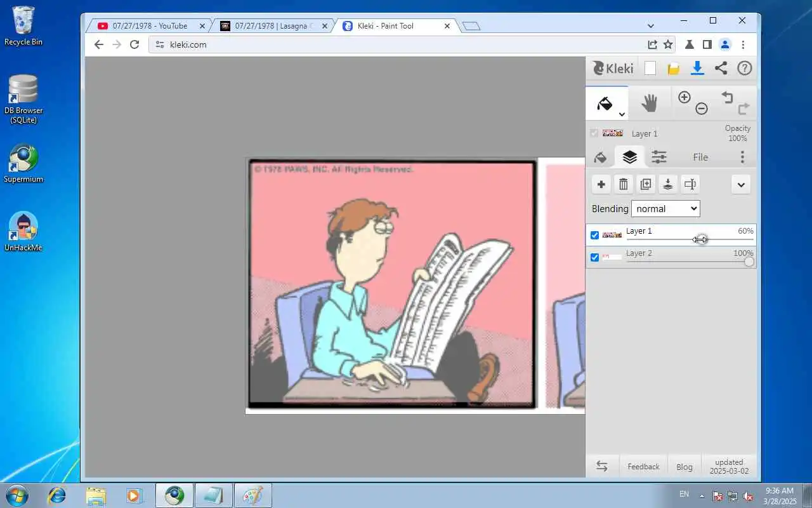Open the Feedback link
This screenshot has width=812, height=508.
[x=643, y=467]
